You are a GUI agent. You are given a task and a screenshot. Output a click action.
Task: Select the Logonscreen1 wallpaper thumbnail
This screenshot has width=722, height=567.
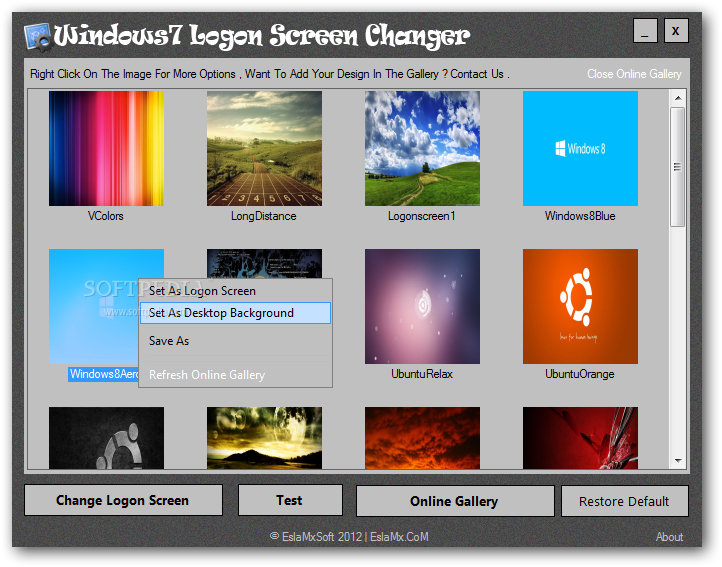(422, 148)
